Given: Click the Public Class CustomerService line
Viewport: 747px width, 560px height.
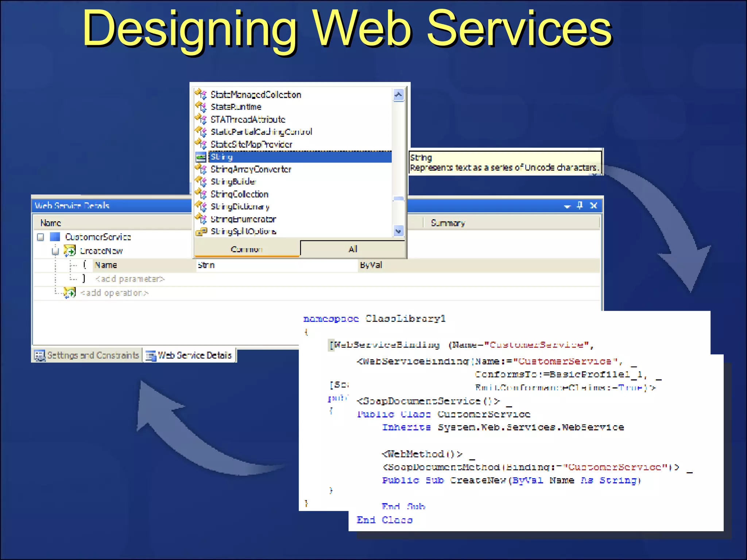Looking at the screenshot, I should pos(443,414).
